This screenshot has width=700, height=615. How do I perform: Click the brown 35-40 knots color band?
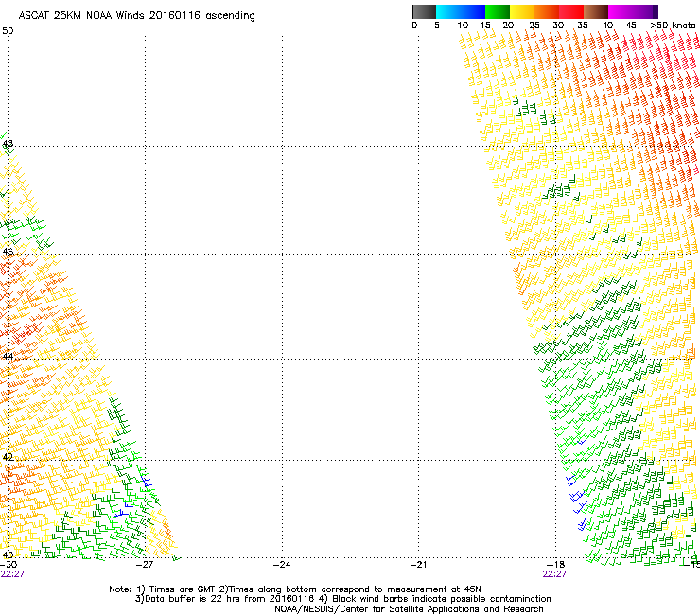596,11
